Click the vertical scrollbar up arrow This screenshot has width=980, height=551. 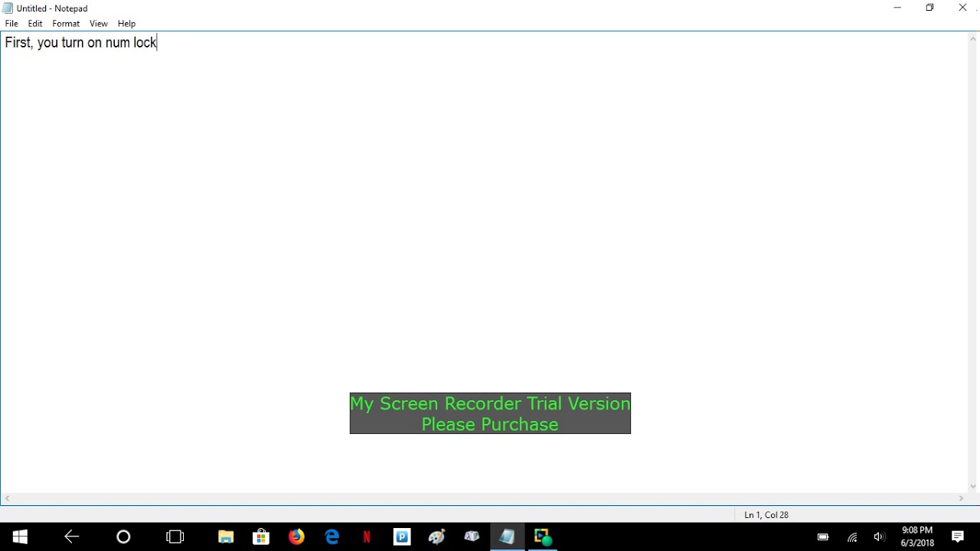[x=973, y=39]
